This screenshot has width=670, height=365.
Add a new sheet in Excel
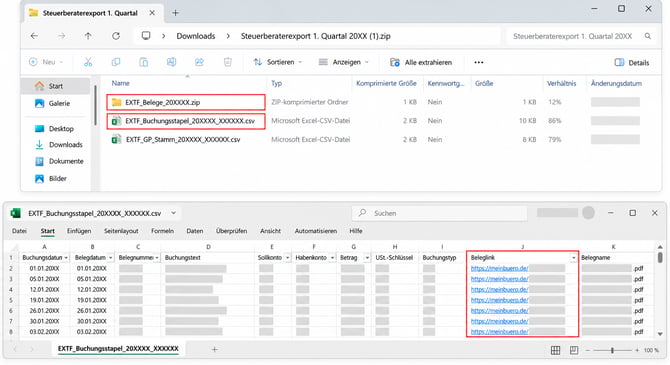(215, 350)
